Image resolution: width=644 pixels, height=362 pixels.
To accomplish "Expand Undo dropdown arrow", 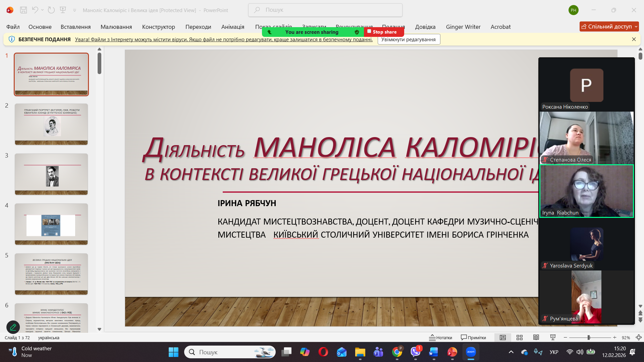I will click(42, 10).
